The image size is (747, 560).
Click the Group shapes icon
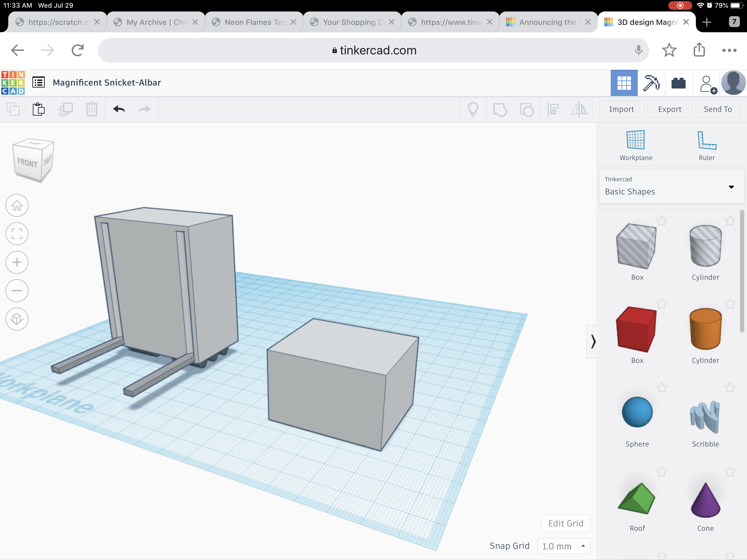(x=500, y=109)
